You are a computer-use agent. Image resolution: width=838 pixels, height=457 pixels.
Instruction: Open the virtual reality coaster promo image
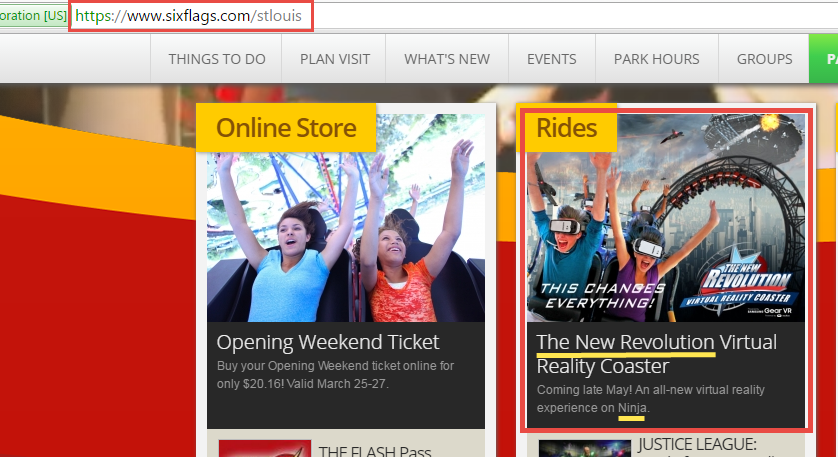(x=665, y=220)
